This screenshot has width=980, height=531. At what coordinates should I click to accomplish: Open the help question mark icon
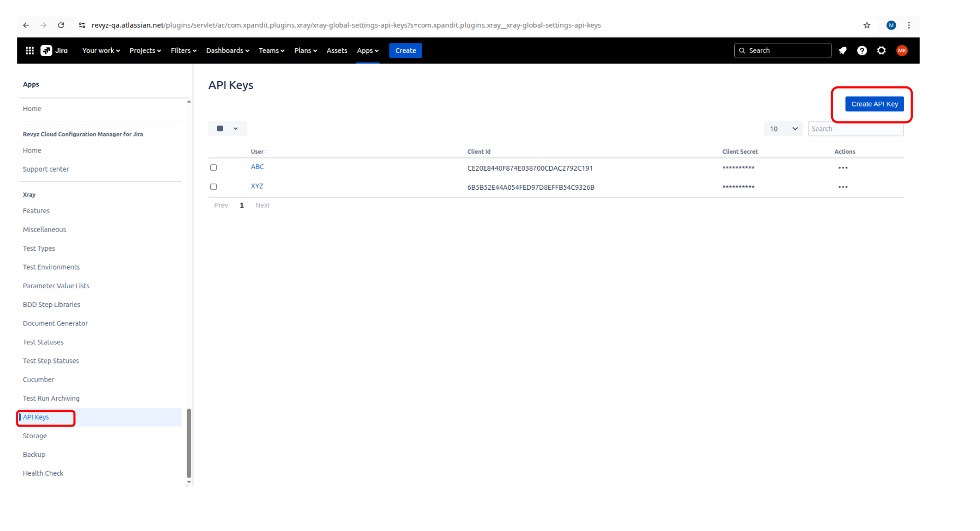click(x=862, y=50)
